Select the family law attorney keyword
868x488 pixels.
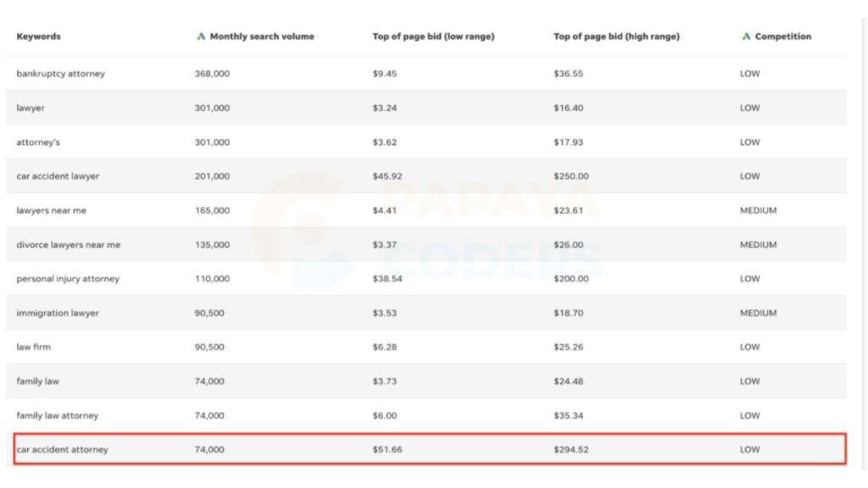pyautogui.click(x=57, y=415)
